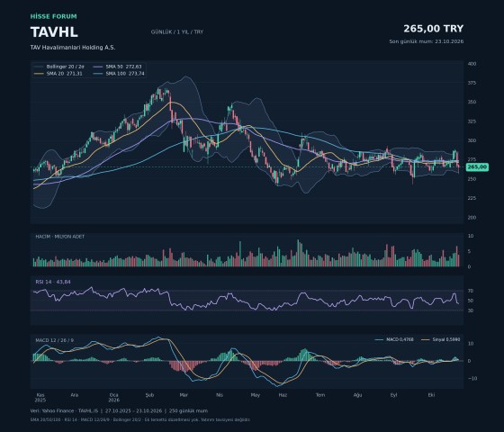Select the TAVHL ticker title
Viewport: 504px width, 432px height.
coord(54,32)
